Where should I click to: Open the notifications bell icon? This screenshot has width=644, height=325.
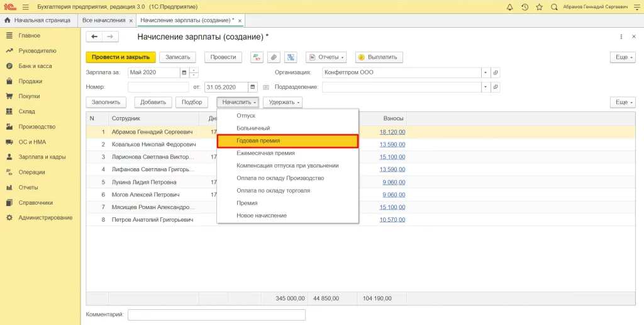point(509,7)
